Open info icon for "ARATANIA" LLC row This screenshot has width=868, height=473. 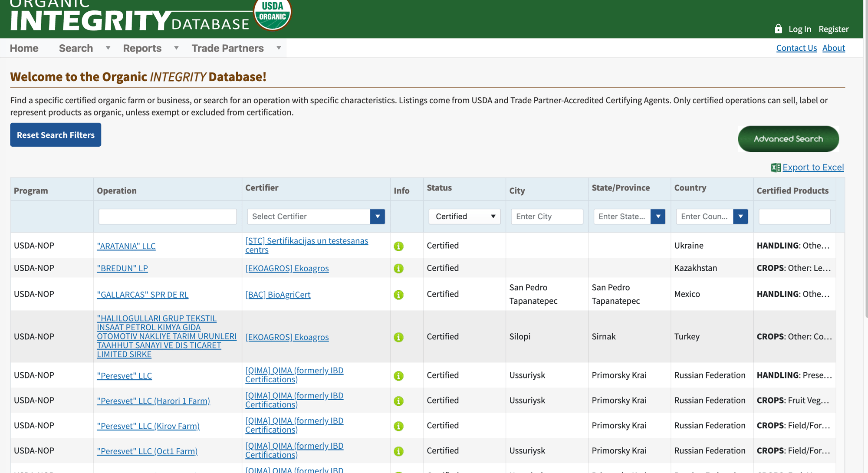398,246
